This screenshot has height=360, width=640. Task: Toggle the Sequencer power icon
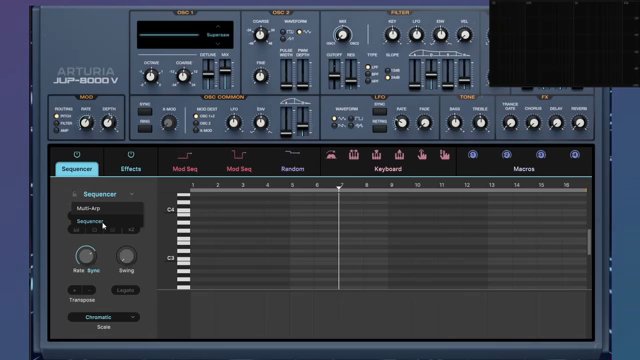pos(77,155)
